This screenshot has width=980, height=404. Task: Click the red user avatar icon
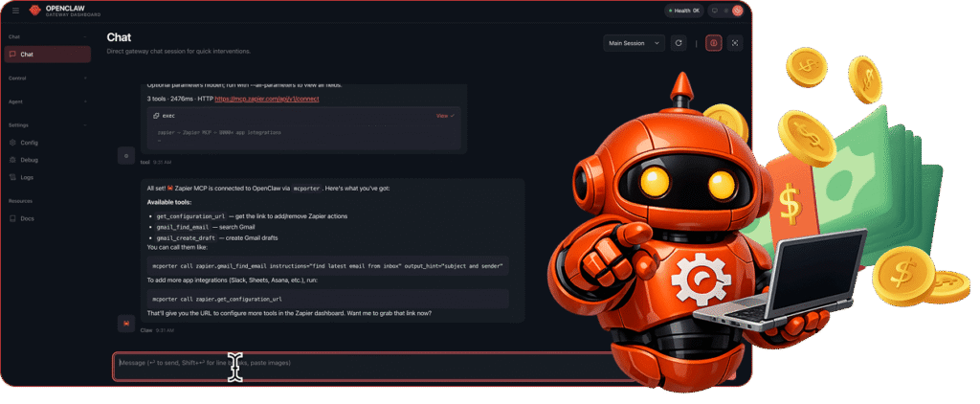coord(738,11)
